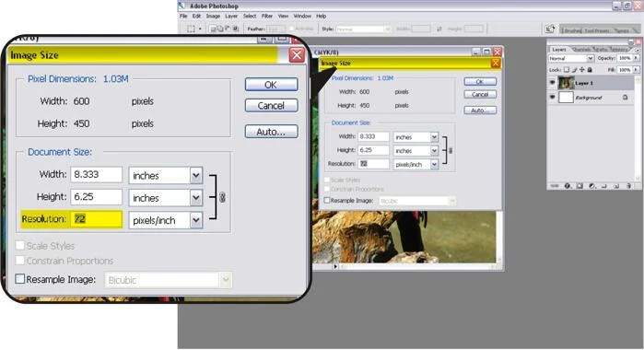Viewport: 644px width, 350px height.
Task: Open the Filter menu
Action: [x=267, y=16]
